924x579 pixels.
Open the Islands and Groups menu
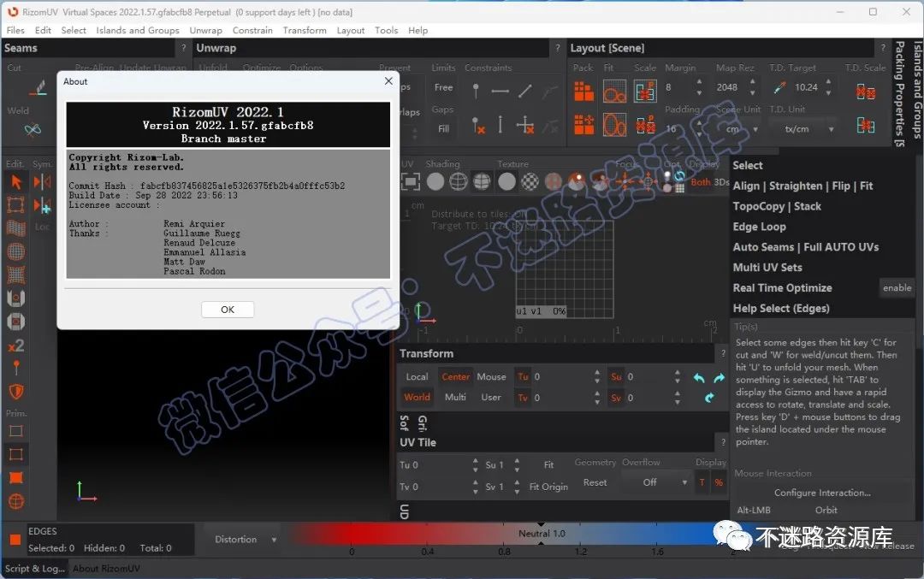(x=137, y=30)
